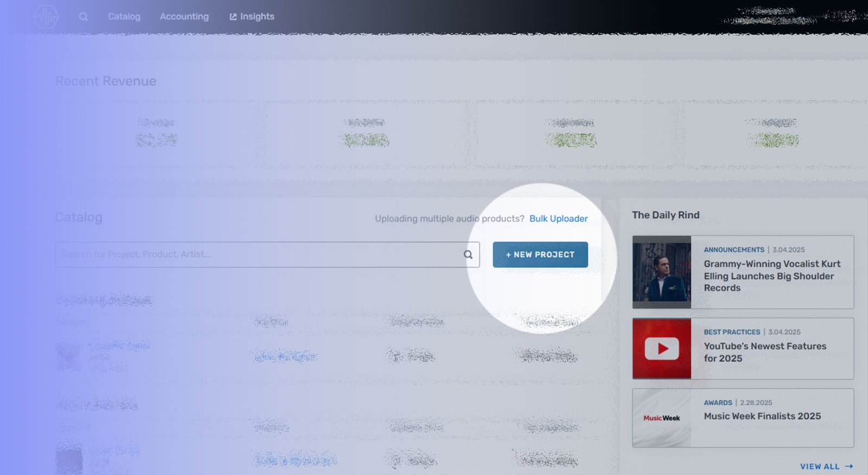
Task: Open search from the top navigation magnifier
Action: coord(83,17)
